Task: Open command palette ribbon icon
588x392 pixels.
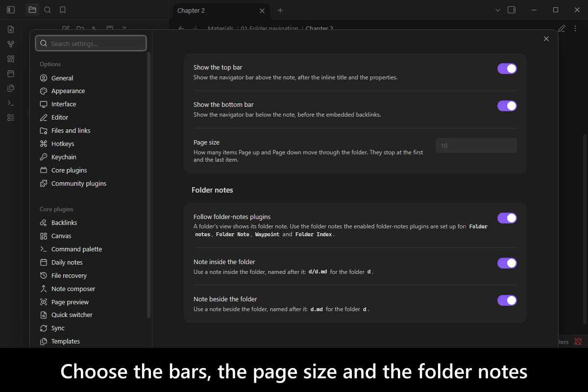Action: [x=11, y=103]
